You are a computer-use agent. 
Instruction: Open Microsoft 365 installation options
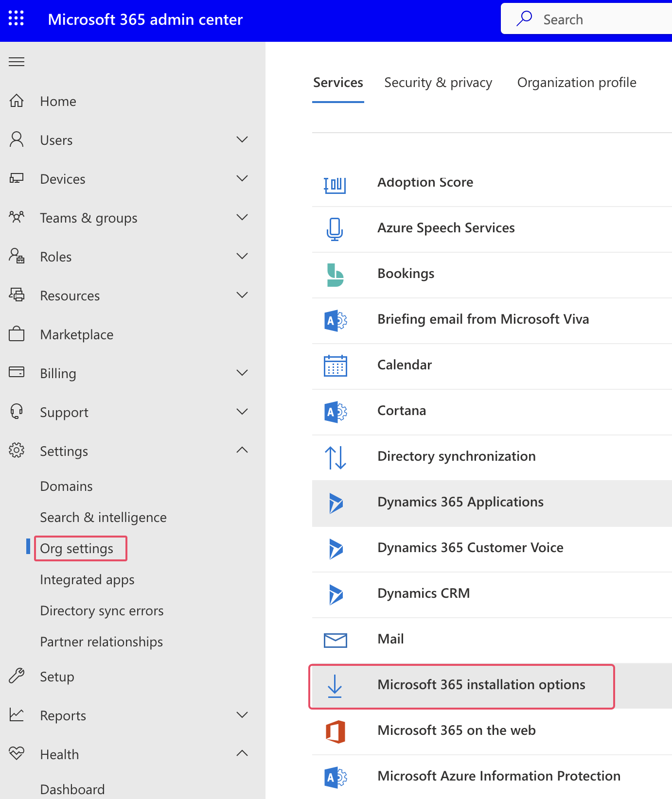[492, 686]
